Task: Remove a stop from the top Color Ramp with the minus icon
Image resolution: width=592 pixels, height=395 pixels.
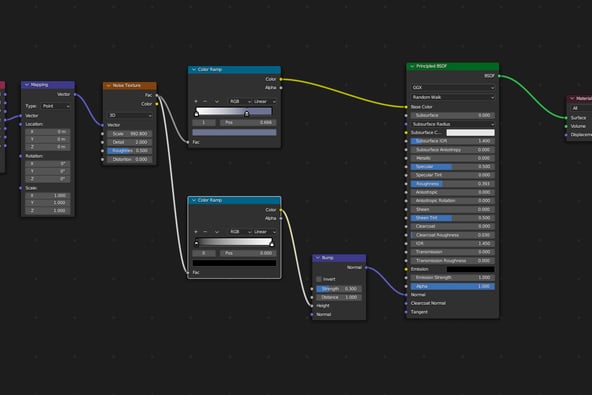Action: coord(205,101)
